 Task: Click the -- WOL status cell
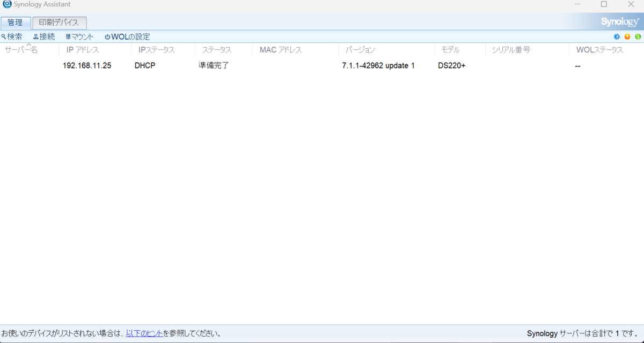coord(577,66)
